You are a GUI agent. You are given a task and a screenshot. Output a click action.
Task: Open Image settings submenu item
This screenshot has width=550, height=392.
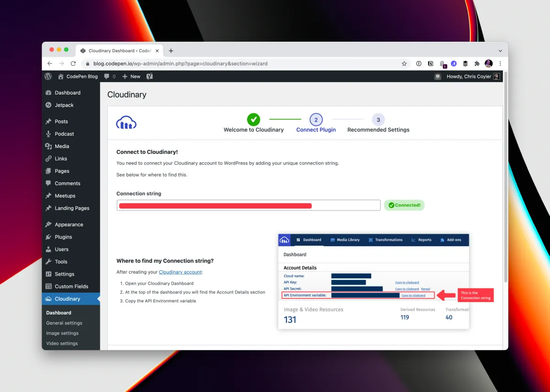62,333
